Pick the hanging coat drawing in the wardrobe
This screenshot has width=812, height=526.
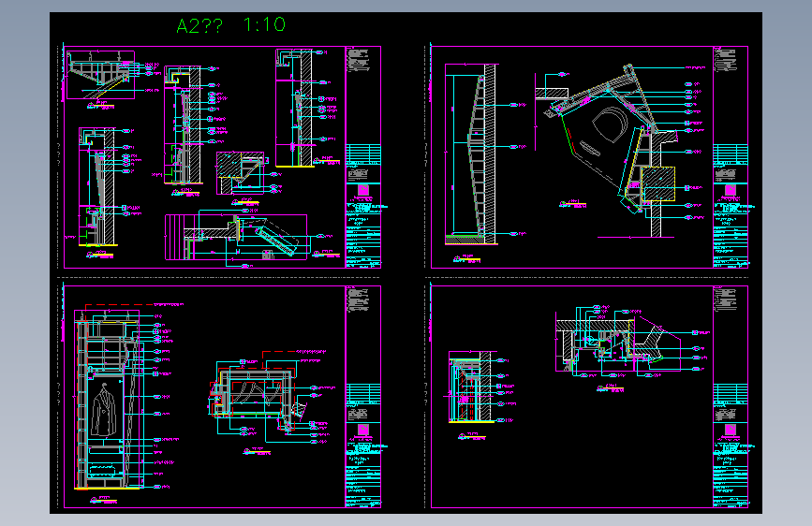coord(104,410)
